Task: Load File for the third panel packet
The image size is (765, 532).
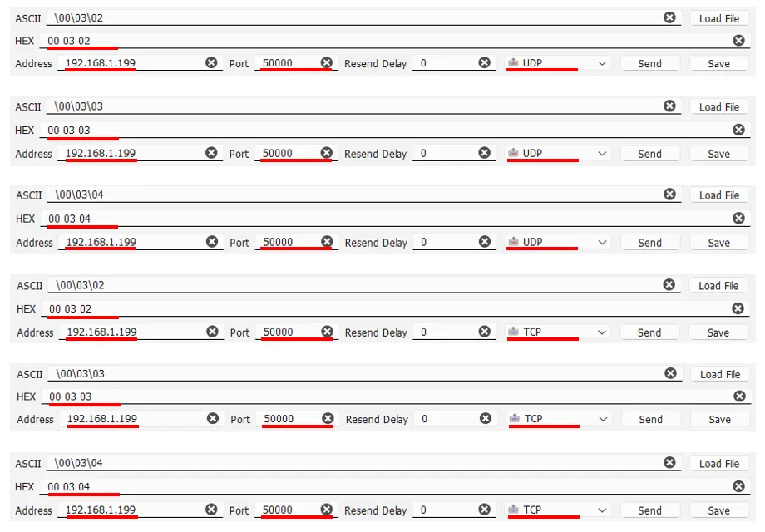Action: (x=718, y=195)
